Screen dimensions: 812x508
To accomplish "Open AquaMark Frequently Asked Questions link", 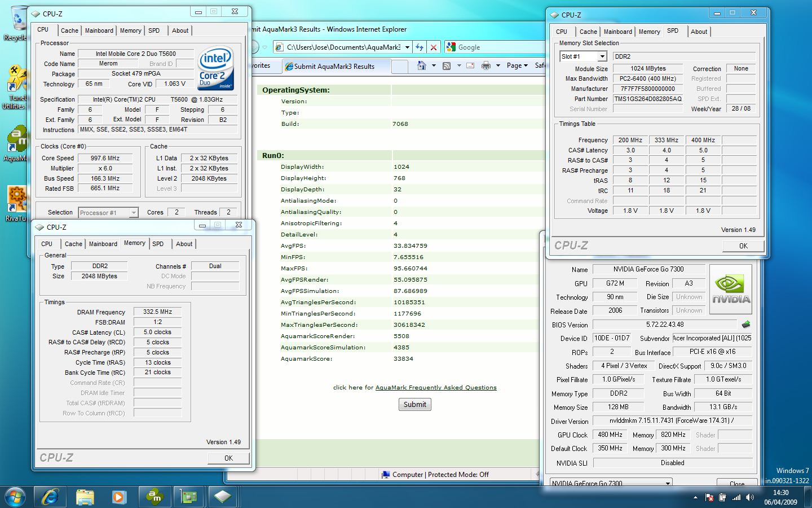I will 436,388.
